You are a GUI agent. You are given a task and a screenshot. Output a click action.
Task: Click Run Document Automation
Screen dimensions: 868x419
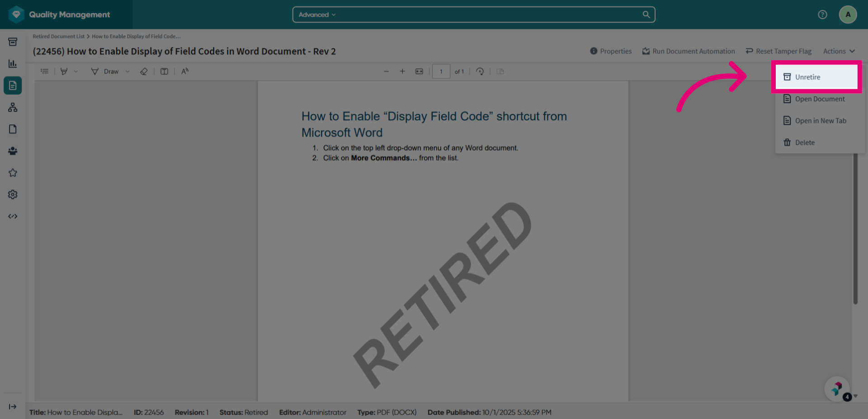click(x=689, y=51)
